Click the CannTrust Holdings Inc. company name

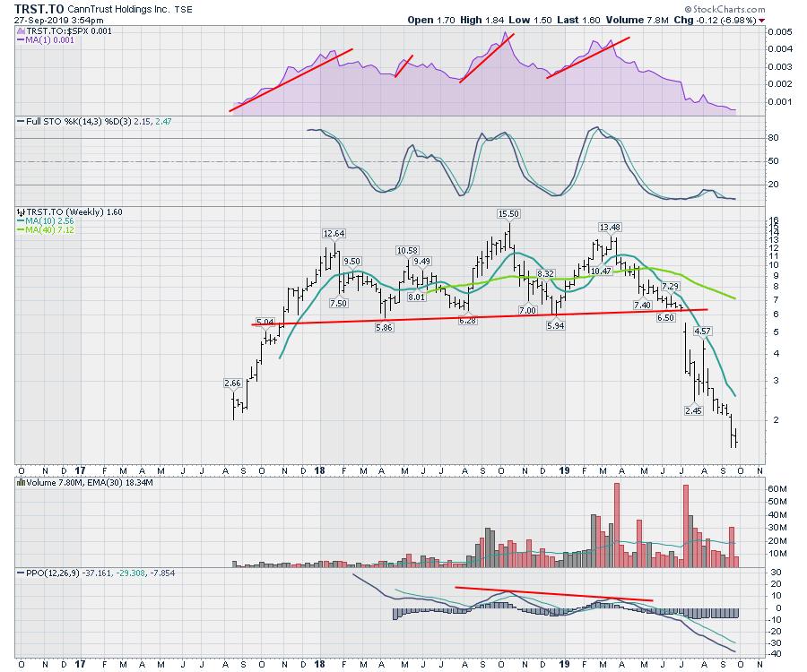tap(118, 9)
